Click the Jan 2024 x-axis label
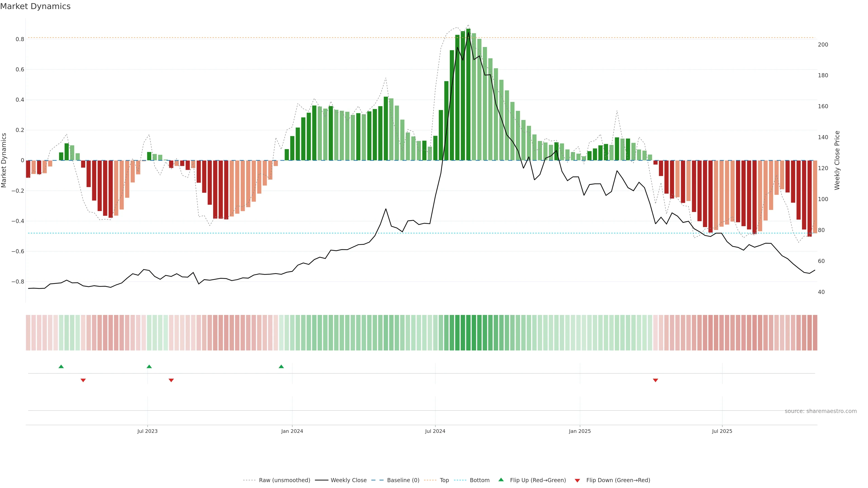 coord(292,431)
